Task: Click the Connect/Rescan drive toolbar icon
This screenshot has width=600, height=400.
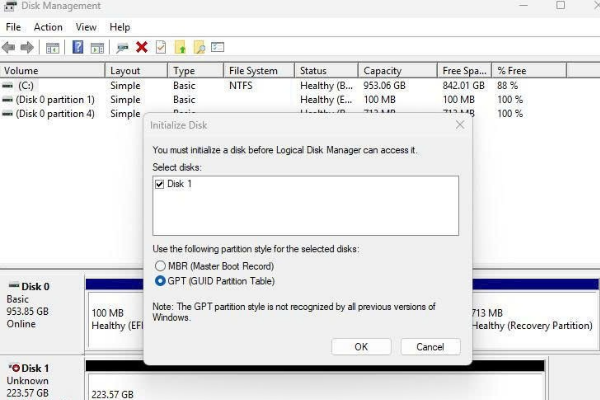Action: [122, 48]
